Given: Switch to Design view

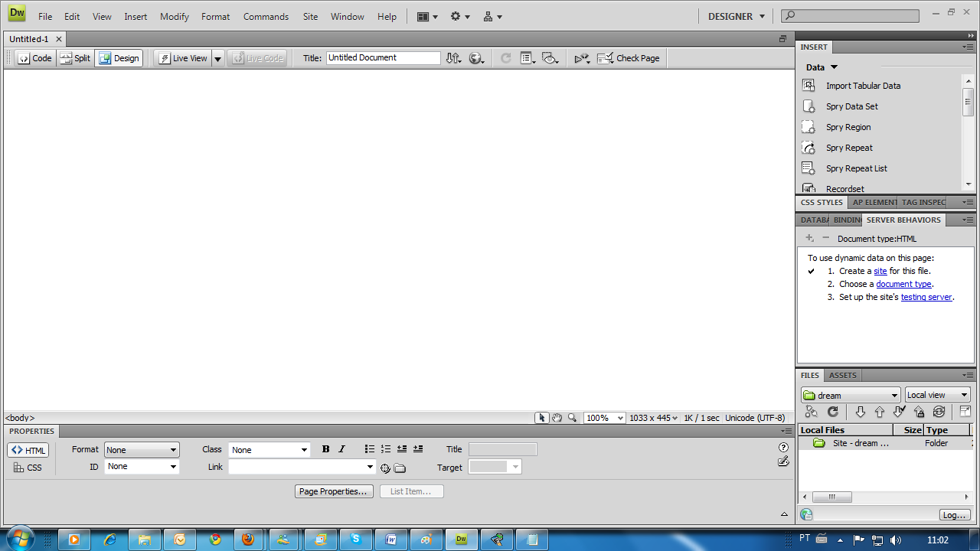Looking at the screenshot, I should 119,58.
